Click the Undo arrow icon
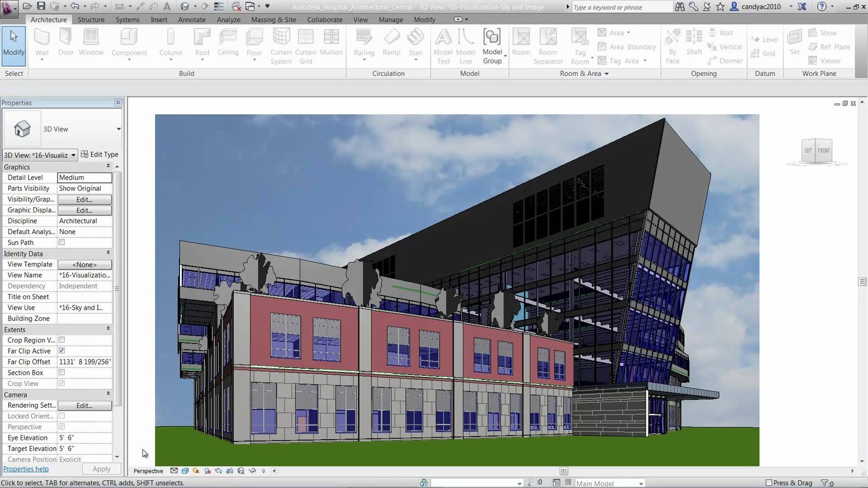 click(x=75, y=6)
